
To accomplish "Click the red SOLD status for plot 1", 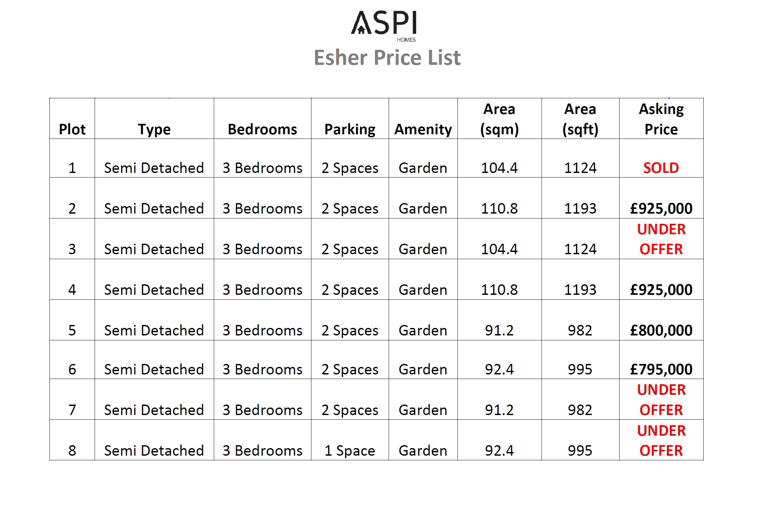I will tap(661, 168).
